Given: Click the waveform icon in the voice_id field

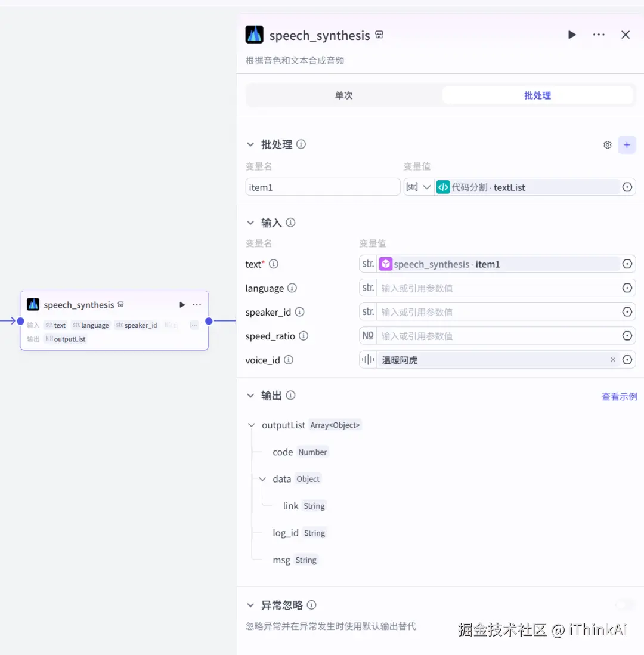Looking at the screenshot, I should pos(368,360).
